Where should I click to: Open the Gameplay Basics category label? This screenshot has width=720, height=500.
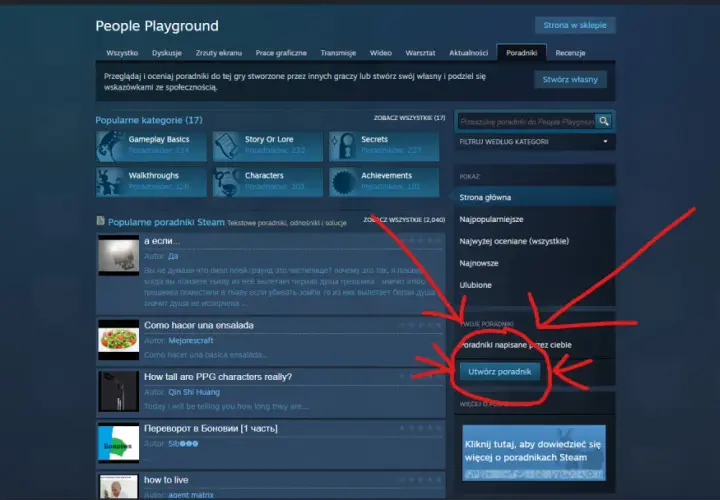(159, 140)
